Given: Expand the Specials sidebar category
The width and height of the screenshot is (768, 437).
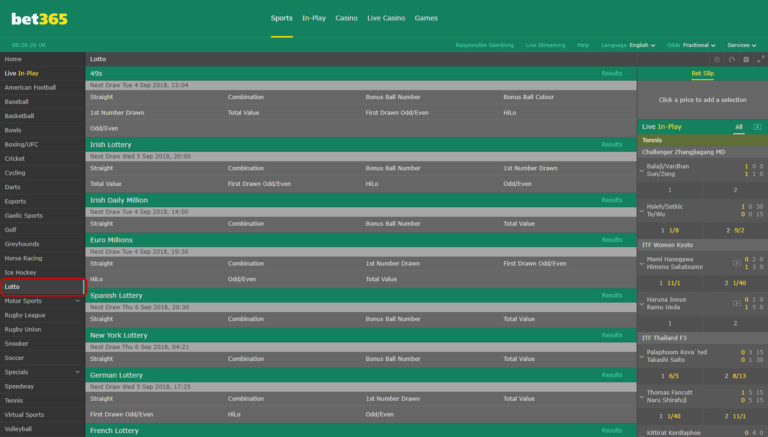Looking at the screenshot, I should pyautogui.click(x=78, y=372).
